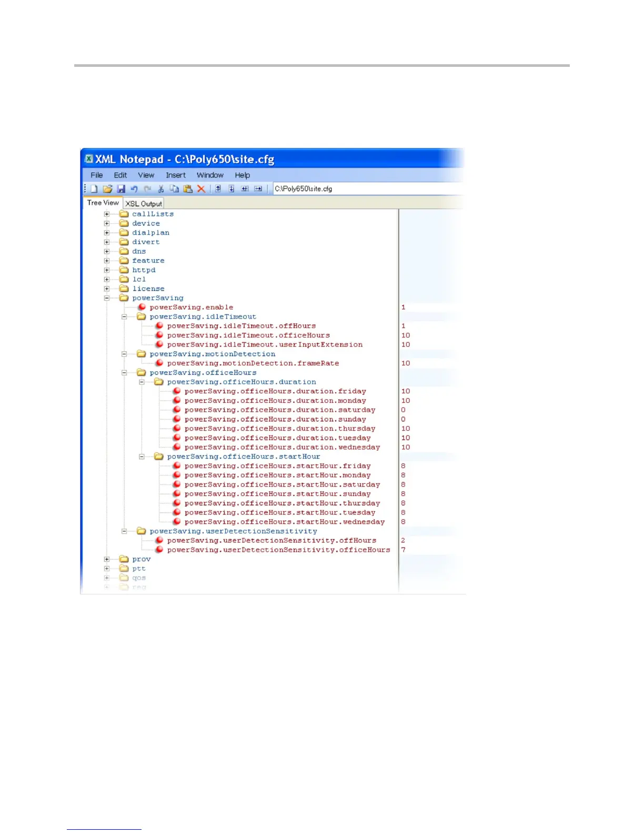Screen dimensions: 644x834
Task: Expand the divert node
Action: coord(107,242)
